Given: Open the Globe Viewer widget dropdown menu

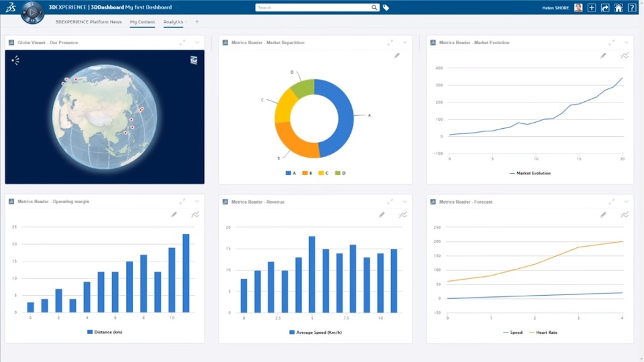Looking at the screenshot, I should (197, 42).
